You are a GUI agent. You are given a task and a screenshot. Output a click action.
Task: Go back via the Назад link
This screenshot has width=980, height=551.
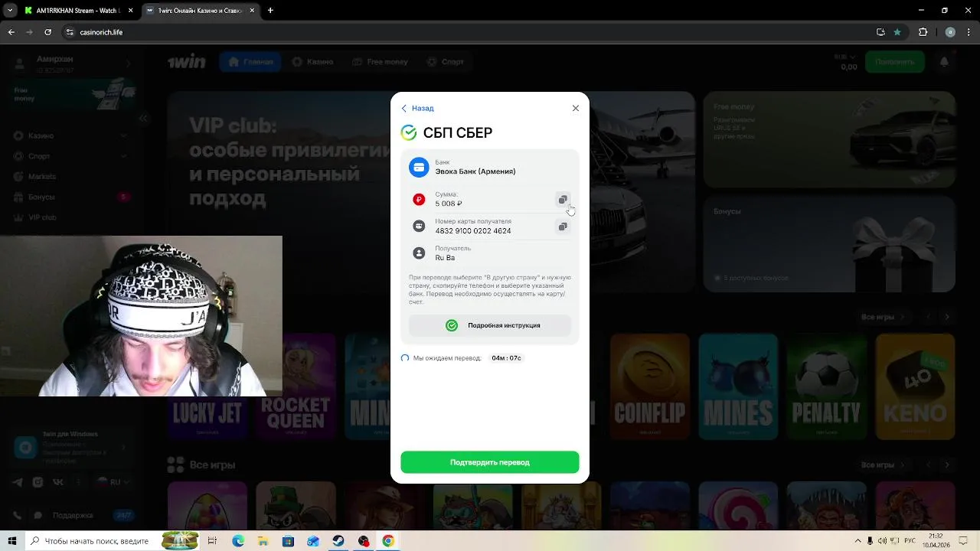(418, 109)
